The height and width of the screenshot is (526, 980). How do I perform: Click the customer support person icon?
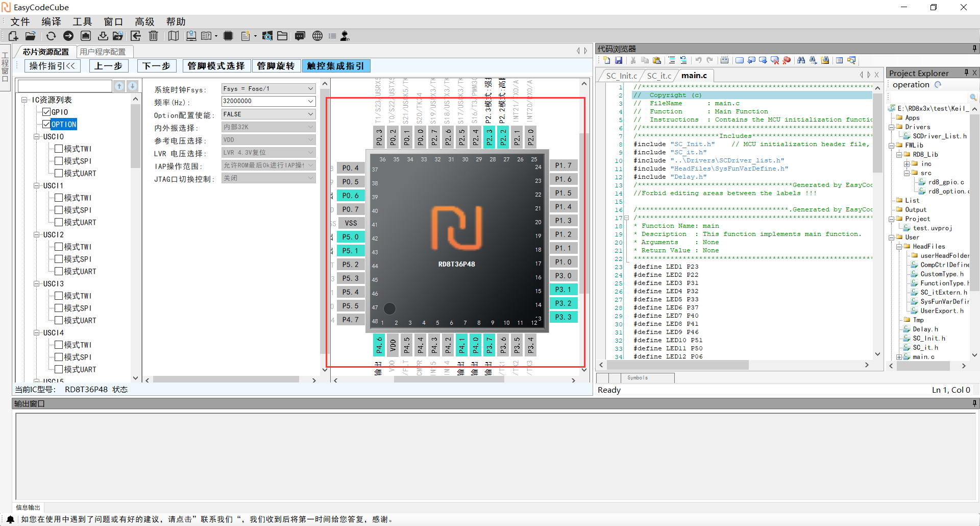coord(345,36)
